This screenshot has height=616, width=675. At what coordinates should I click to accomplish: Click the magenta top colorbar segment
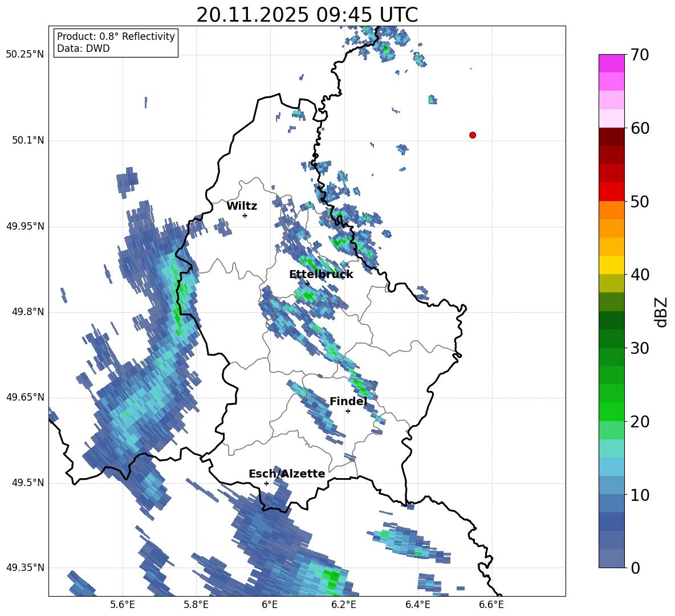click(x=611, y=64)
